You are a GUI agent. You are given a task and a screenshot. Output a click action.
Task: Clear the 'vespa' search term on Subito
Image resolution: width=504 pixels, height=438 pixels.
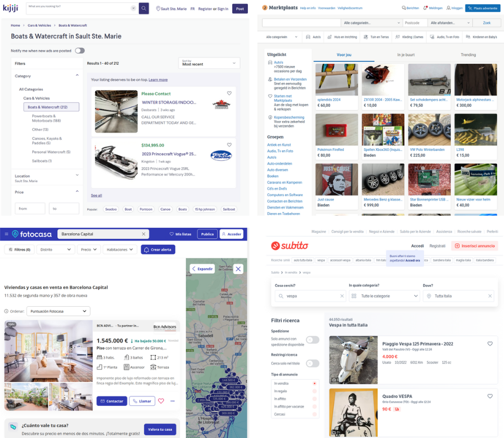coord(342,296)
